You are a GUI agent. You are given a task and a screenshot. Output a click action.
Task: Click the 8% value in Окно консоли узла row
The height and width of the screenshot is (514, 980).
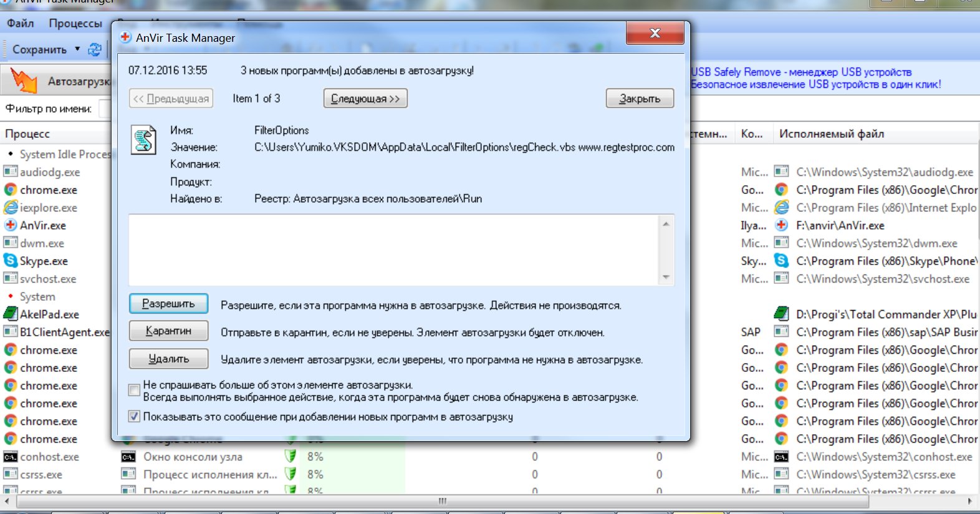pos(315,457)
